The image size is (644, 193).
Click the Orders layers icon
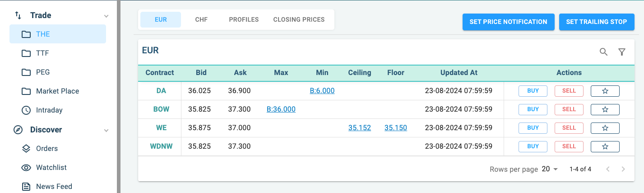tap(26, 149)
